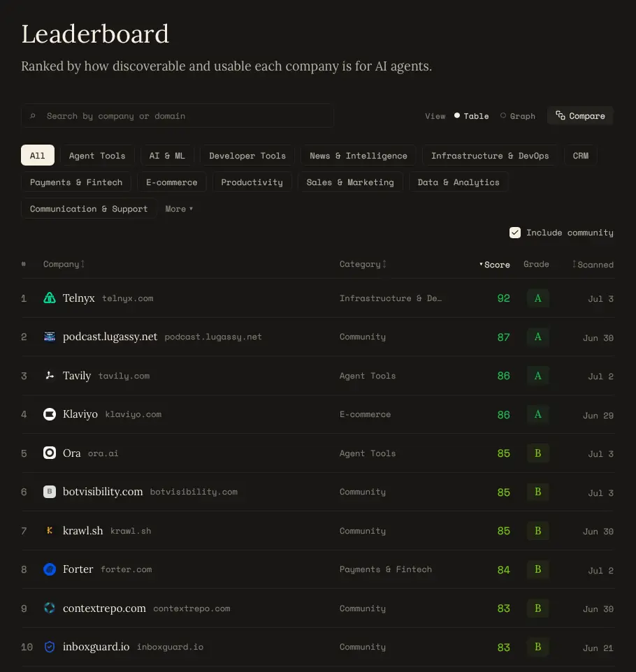Filter by Communication & Support category
The image size is (636, 672).
point(89,209)
